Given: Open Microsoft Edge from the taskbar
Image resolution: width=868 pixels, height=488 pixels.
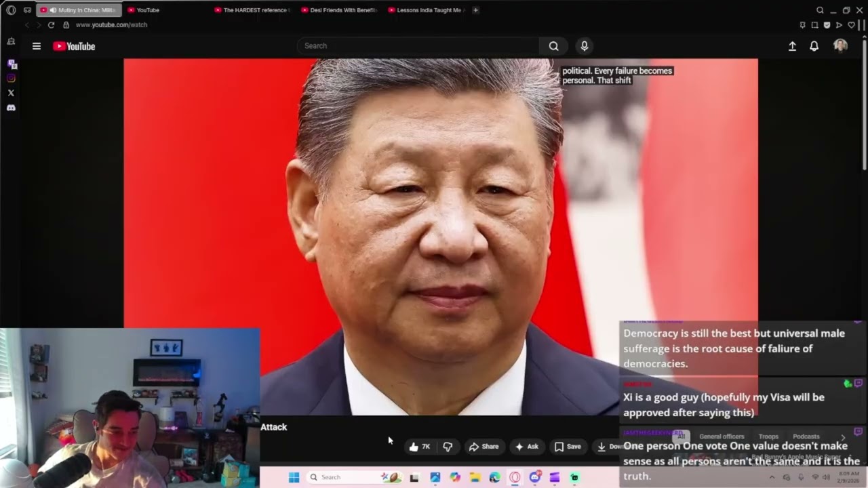Looking at the screenshot, I should [x=495, y=477].
